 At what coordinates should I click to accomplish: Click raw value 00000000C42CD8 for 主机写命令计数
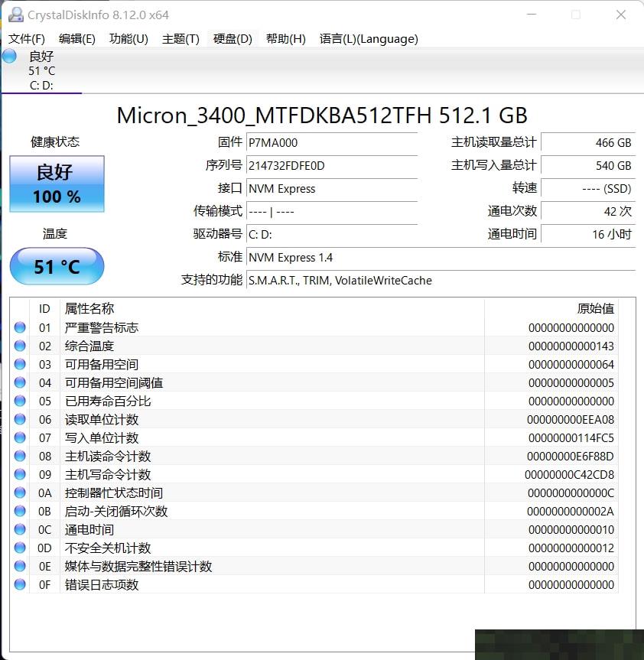tap(570, 475)
